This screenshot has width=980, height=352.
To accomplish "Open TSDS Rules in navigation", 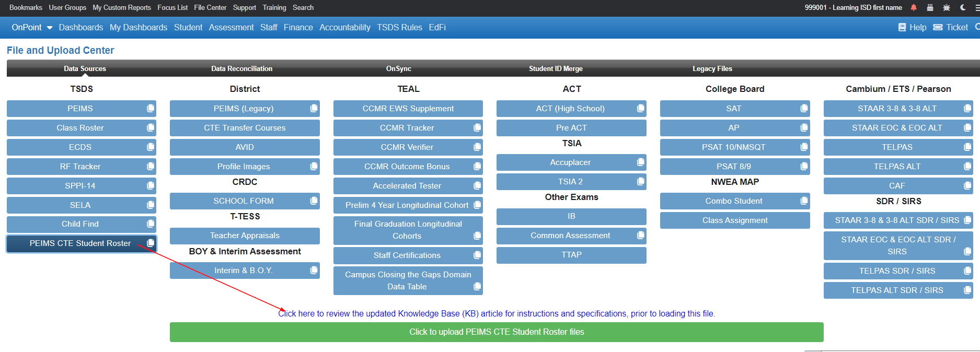I will [x=400, y=27].
